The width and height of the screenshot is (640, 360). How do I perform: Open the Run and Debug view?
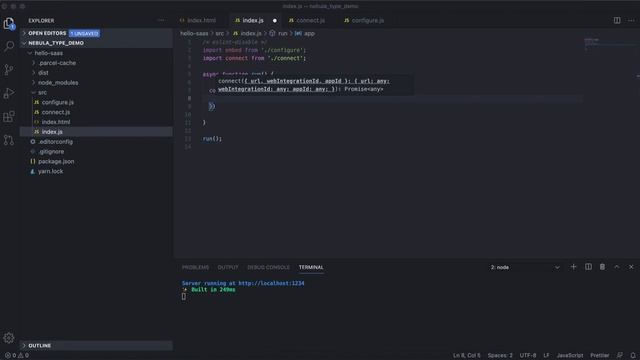point(9,93)
